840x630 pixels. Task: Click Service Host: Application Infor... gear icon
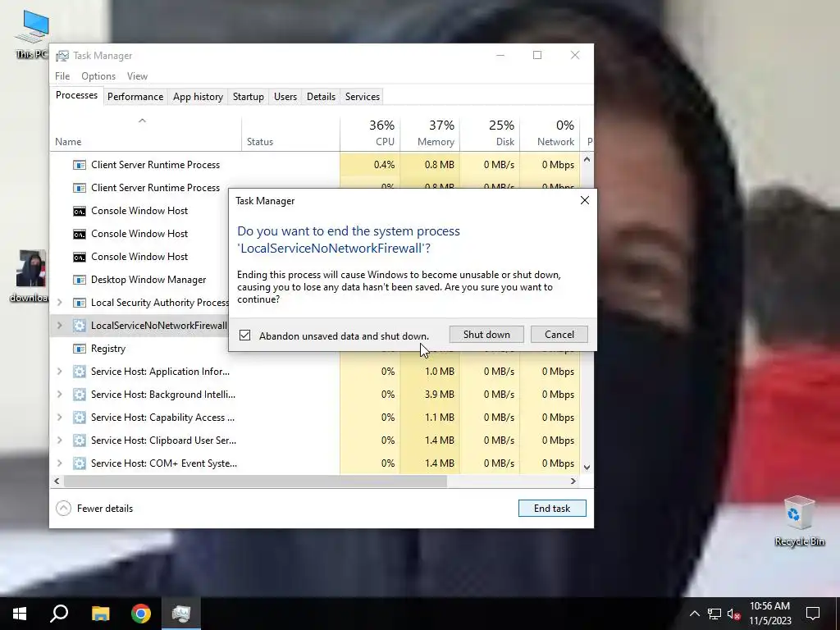pyautogui.click(x=80, y=372)
